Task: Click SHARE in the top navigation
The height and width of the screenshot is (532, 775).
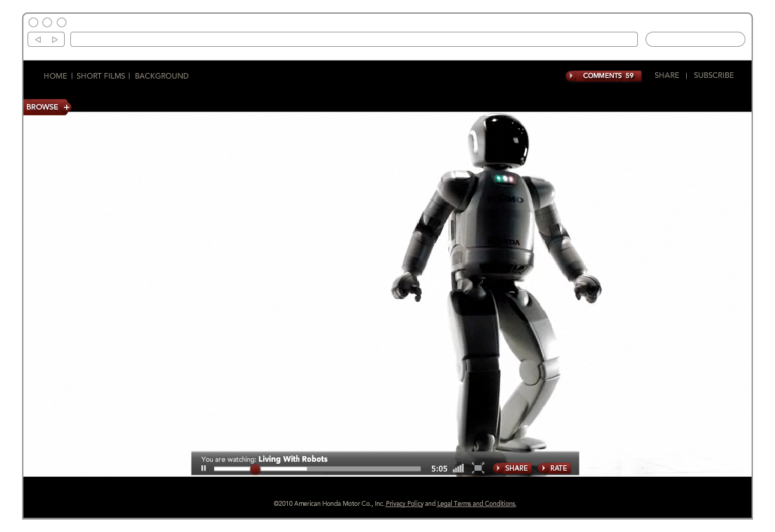Action: click(x=667, y=75)
